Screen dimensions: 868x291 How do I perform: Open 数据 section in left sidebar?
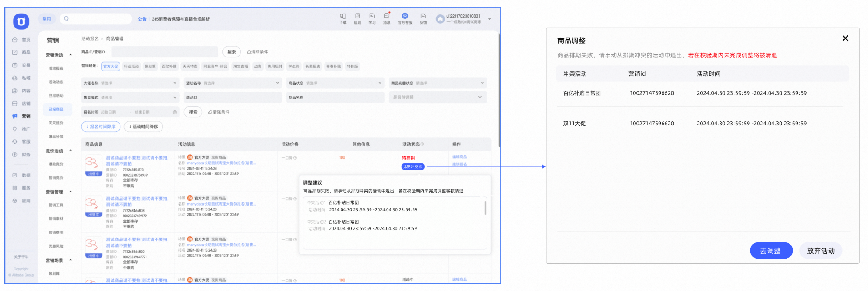(21, 175)
